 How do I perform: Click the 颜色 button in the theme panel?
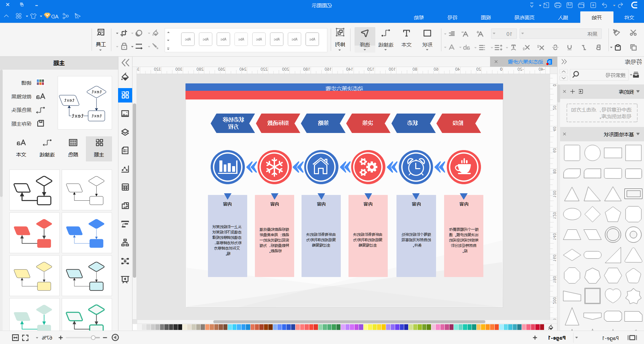pyautogui.click(x=73, y=148)
